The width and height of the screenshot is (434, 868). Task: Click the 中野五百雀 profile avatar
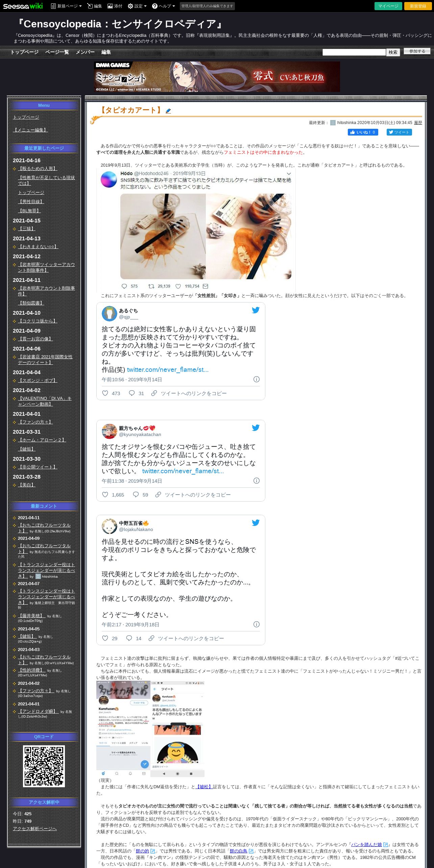[109, 526]
